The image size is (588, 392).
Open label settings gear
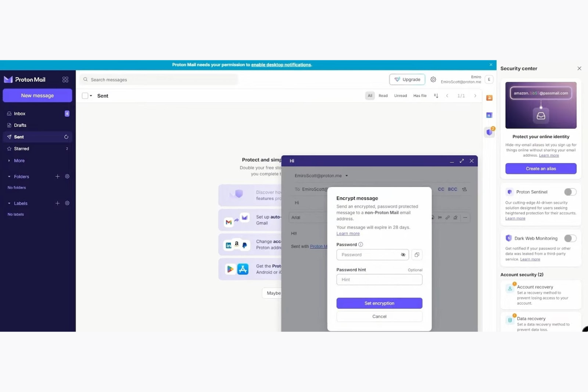(x=67, y=203)
